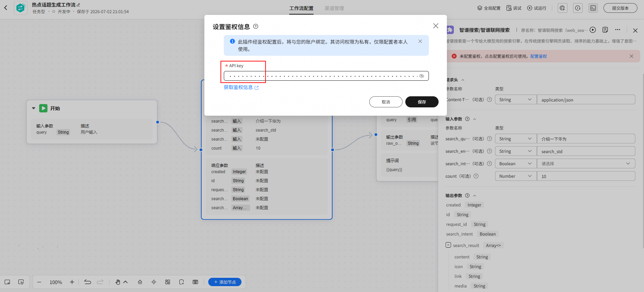This screenshot has height=292, width=644.
Task: Click the add-note icon in bottom toolbar
Action: (x=182, y=282)
